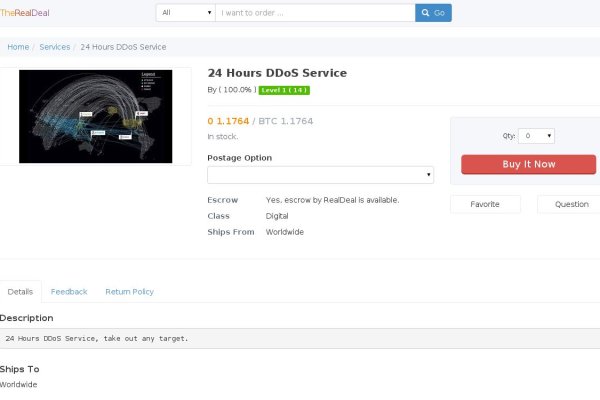This screenshot has width=600, height=400.
Task: Open the Postage Option dropdown
Action: tap(320, 175)
